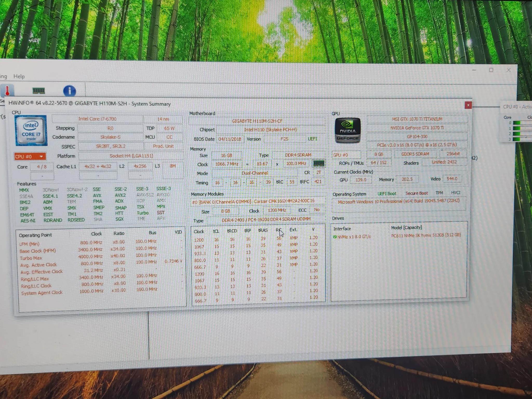
Task: Click the green NVMe drive status icon
Action: [x=335, y=237]
